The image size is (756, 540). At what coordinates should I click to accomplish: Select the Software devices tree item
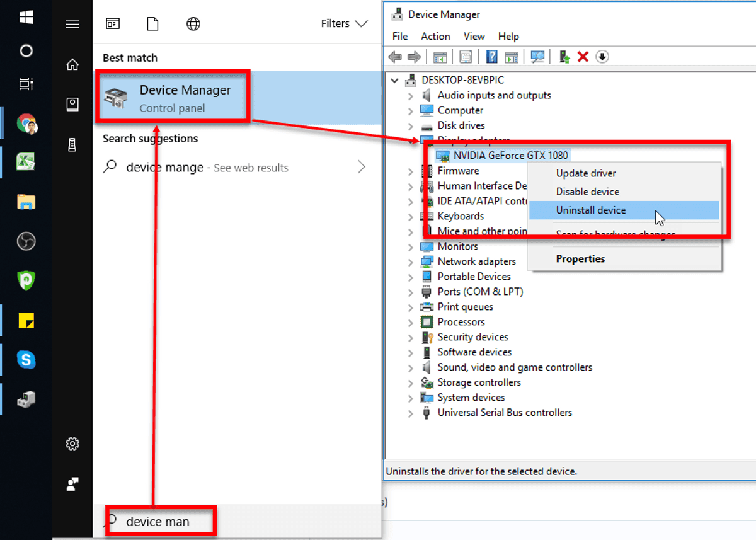[474, 352]
